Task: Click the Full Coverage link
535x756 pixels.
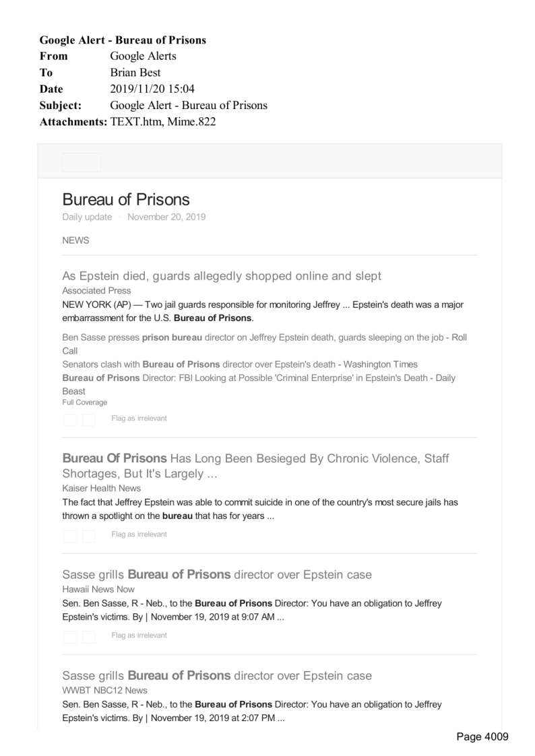Action: pyautogui.click(x=84, y=403)
